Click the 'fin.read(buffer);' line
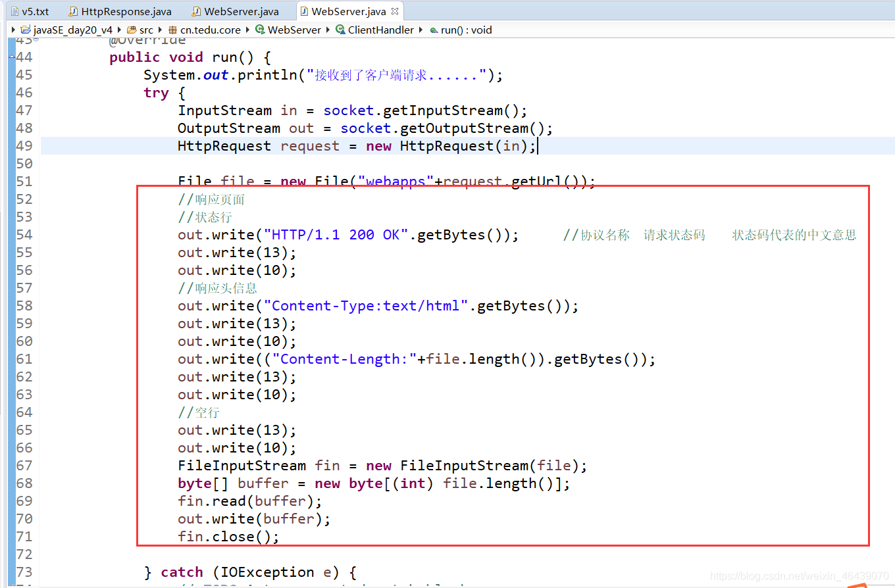This screenshot has height=588, width=895. click(250, 501)
